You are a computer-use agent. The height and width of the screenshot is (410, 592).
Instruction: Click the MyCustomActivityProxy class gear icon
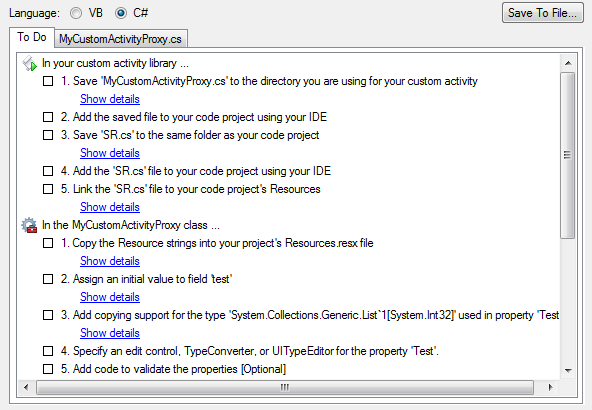click(x=29, y=225)
